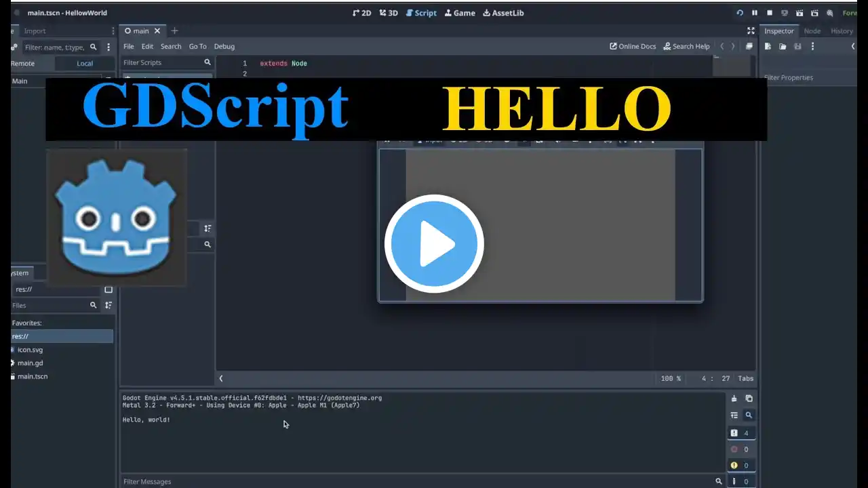Toggle the scripts panel collapse arrow
Viewport: 868px width, 488px height.
point(220,378)
